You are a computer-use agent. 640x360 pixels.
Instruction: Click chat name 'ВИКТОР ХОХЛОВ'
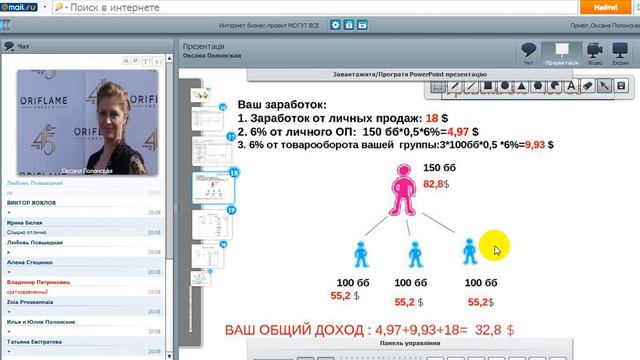coord(31,203)
